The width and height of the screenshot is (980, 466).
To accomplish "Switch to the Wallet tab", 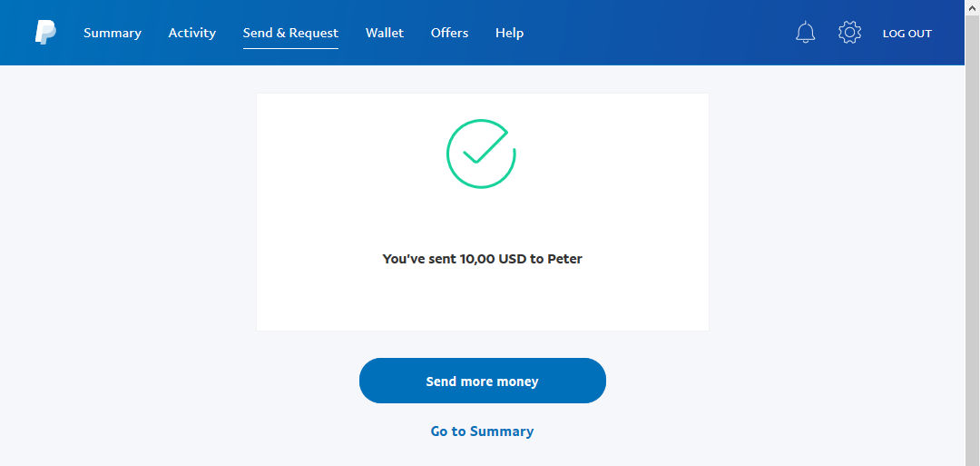I will 385,33.
